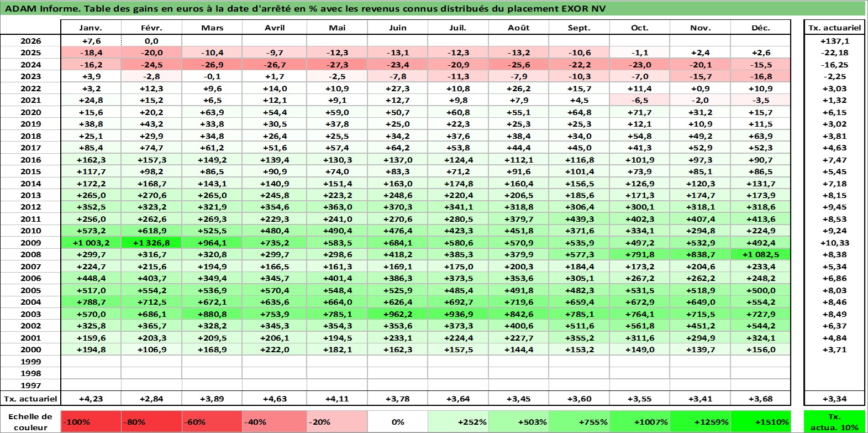Click the +162,3 cell for January 2016

tap(91, 160)
